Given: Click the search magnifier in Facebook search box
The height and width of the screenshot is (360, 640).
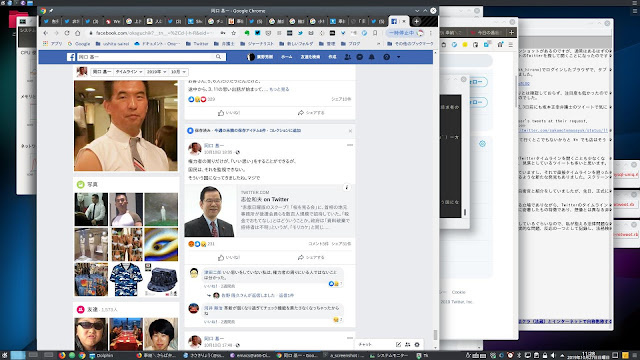Looking at the screenshot, I should 218,57.
